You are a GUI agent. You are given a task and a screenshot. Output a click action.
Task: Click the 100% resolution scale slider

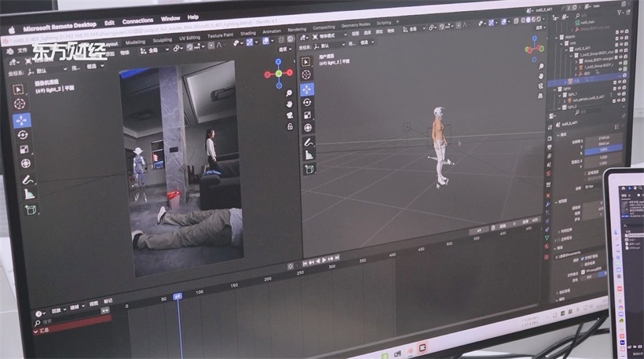coord(603,149)
